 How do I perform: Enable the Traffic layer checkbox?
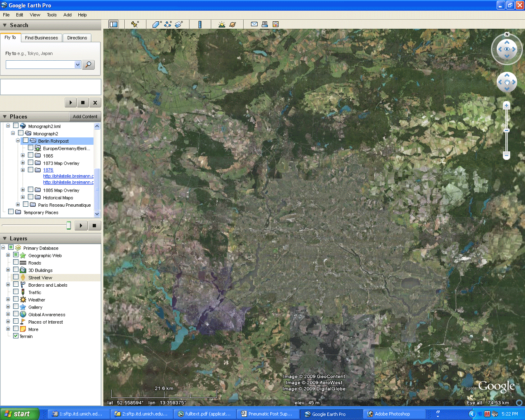[16, 292]
